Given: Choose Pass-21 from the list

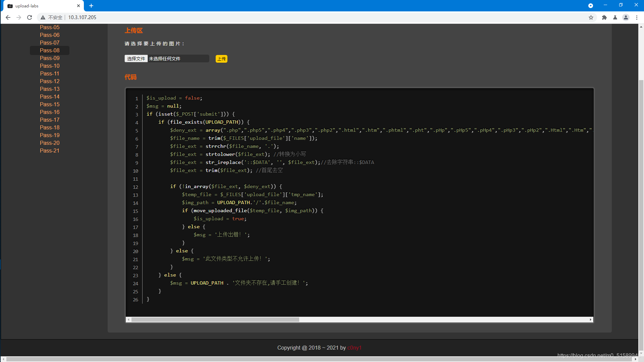Looking at the screenshot, I should coord(50,150).
